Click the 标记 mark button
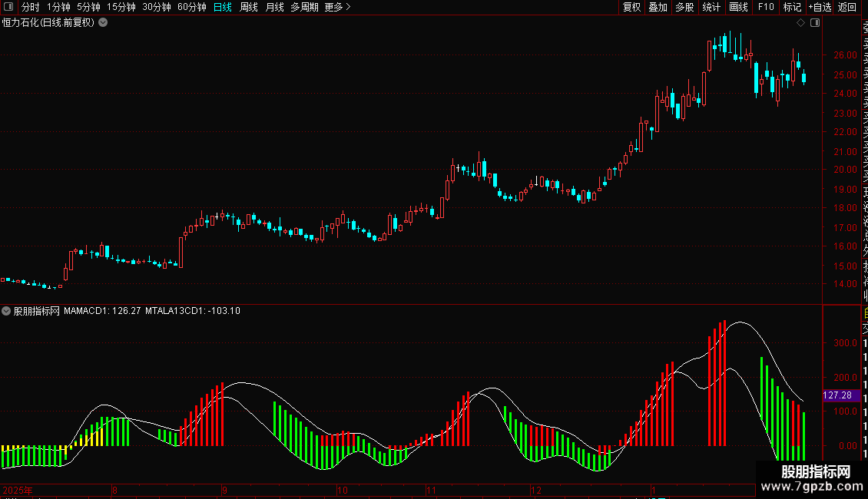This screenshot has width=868, height=499. (792, 7)
